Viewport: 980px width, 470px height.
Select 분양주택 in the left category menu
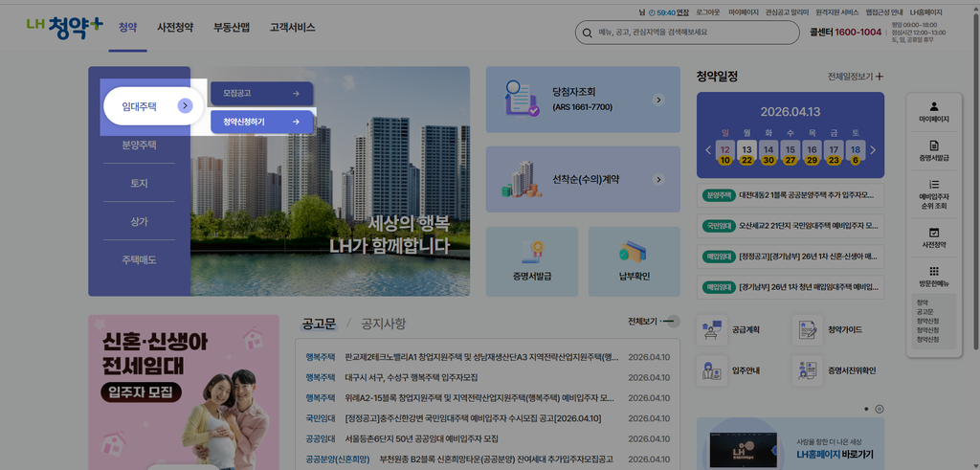(140, 145)
